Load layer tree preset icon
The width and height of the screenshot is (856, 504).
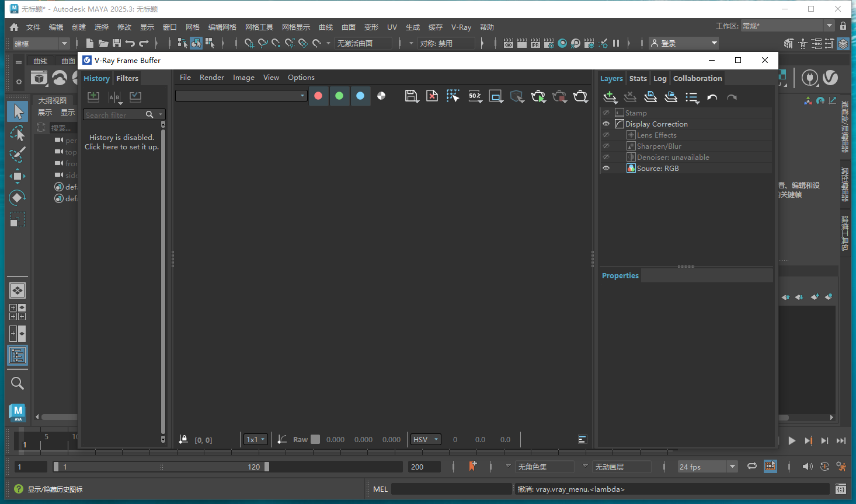coord(671,97)
